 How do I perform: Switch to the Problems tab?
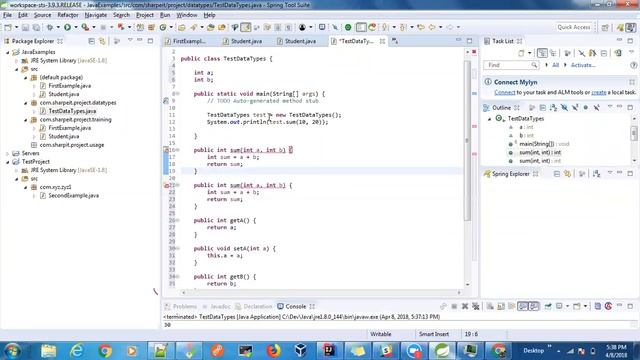[x=180, y=307]
